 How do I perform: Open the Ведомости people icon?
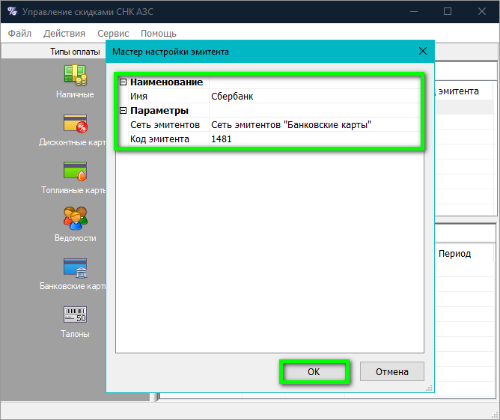pyautogui.click(x=75, y=218)
